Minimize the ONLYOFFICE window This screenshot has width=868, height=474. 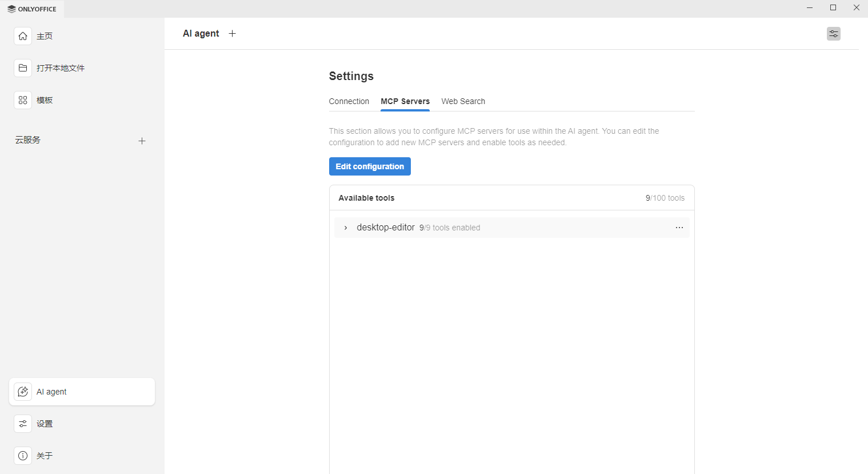[810, 7]
